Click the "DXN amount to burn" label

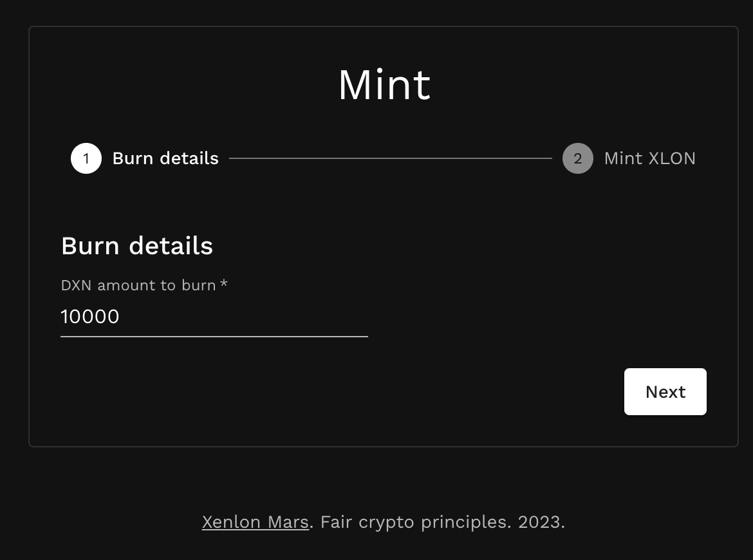click(138, 285)
